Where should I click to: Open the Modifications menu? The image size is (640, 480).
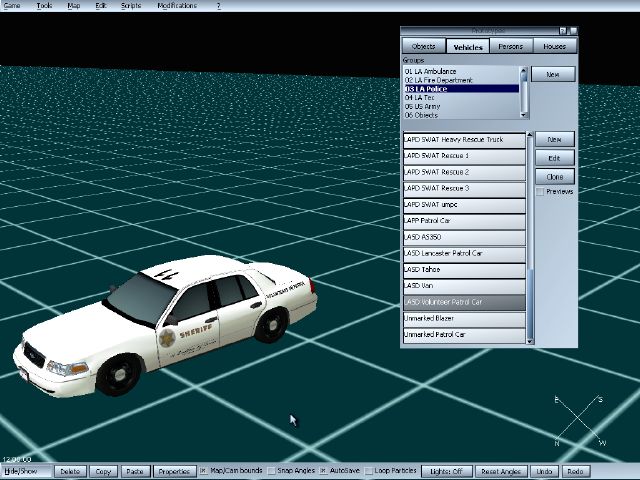(x=177, y=6)
